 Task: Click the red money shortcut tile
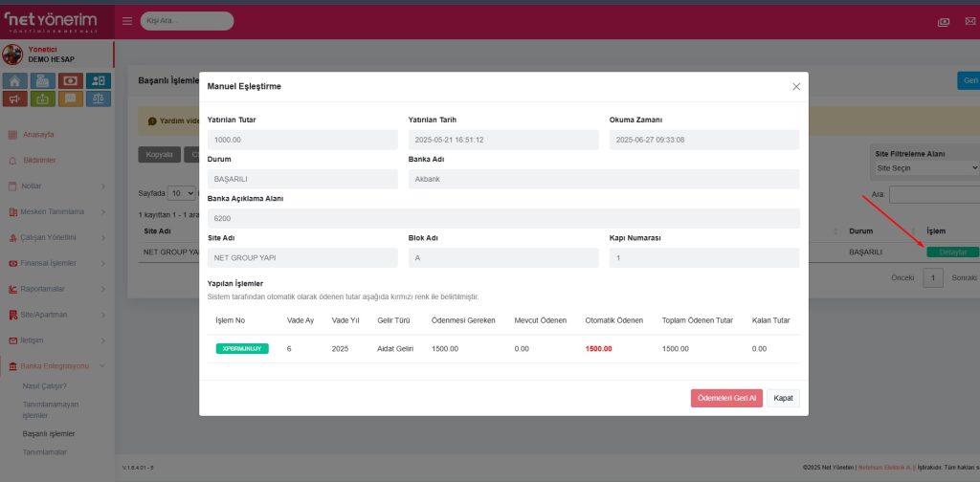pyautogui.click(x=70, y=81)
